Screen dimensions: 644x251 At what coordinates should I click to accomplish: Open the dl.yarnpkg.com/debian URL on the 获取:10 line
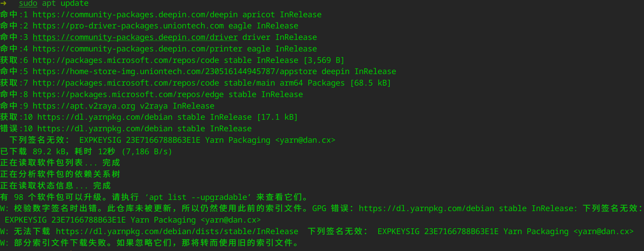coord(105,117)
